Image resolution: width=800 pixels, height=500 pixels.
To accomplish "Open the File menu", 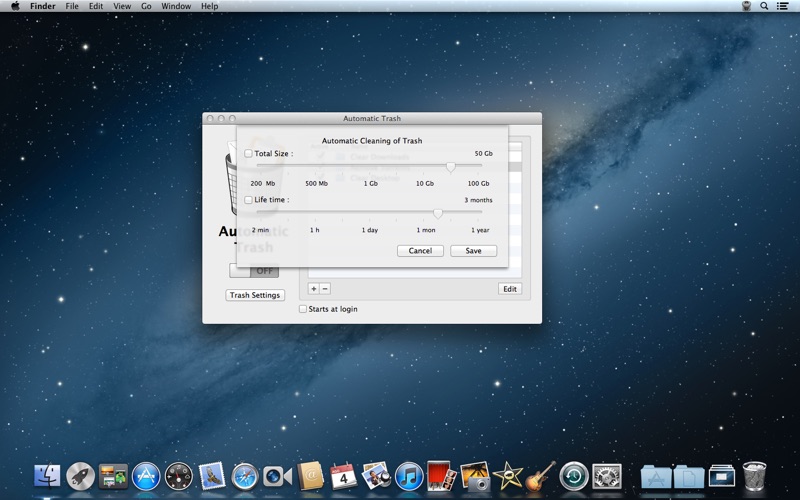I will 72,6.
